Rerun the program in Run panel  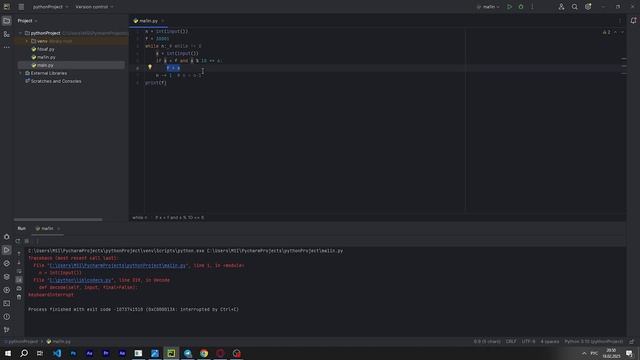pyautogui.click(x=18, y=241)
